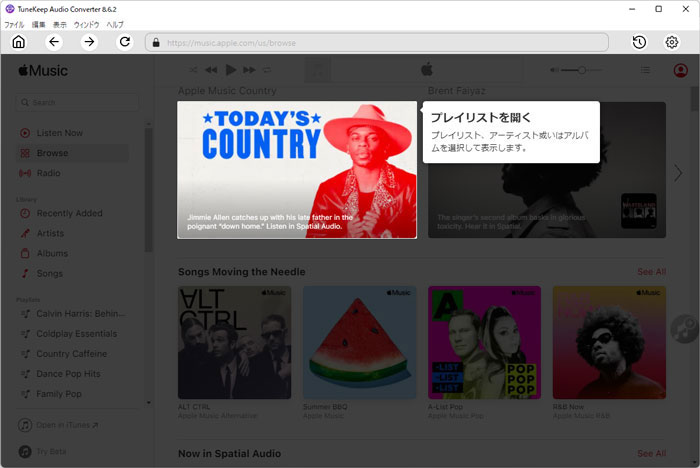The height and width of the screenshot is (468, 700).
Task: Skip to next track
Action: click(x=249, y=70)
